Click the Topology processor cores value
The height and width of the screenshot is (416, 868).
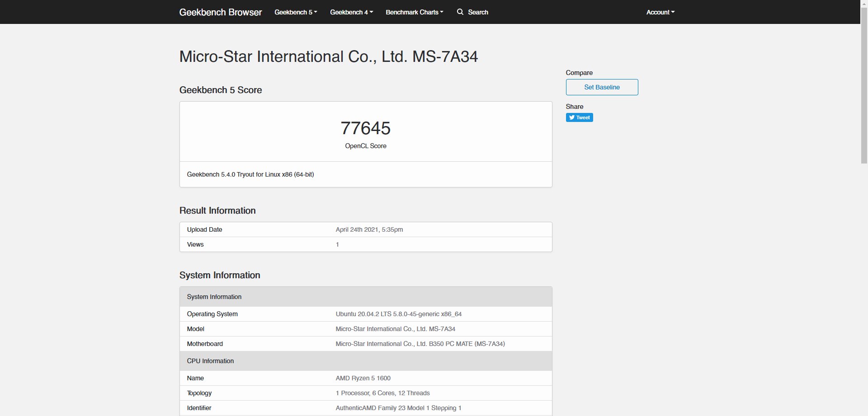pos(382,393)
